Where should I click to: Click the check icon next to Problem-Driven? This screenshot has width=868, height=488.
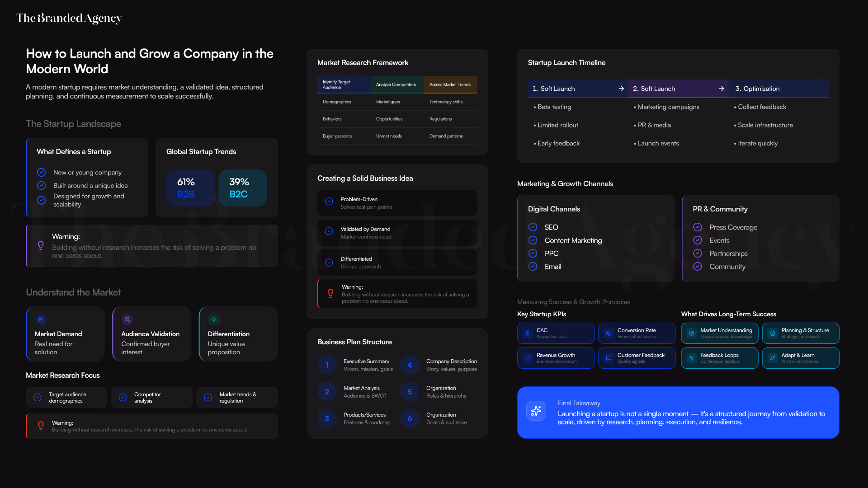[x=329, y=202]
